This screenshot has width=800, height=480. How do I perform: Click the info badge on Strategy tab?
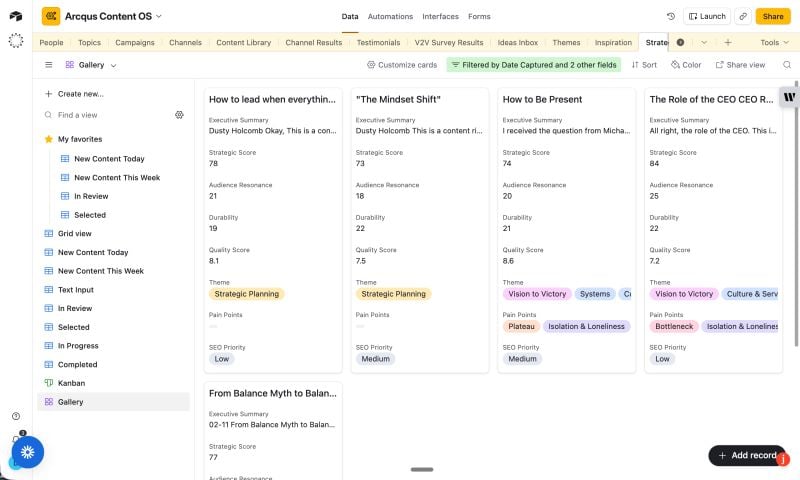[680, 42]
